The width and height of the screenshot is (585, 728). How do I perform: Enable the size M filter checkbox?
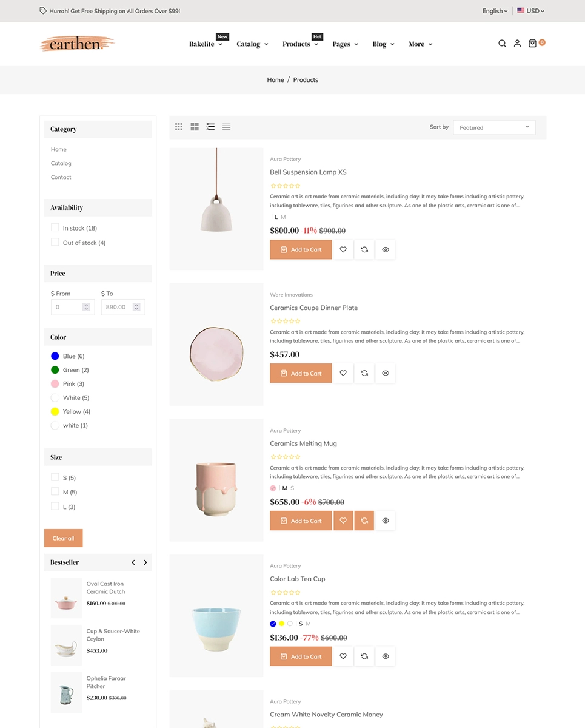[x=55, y=492]
